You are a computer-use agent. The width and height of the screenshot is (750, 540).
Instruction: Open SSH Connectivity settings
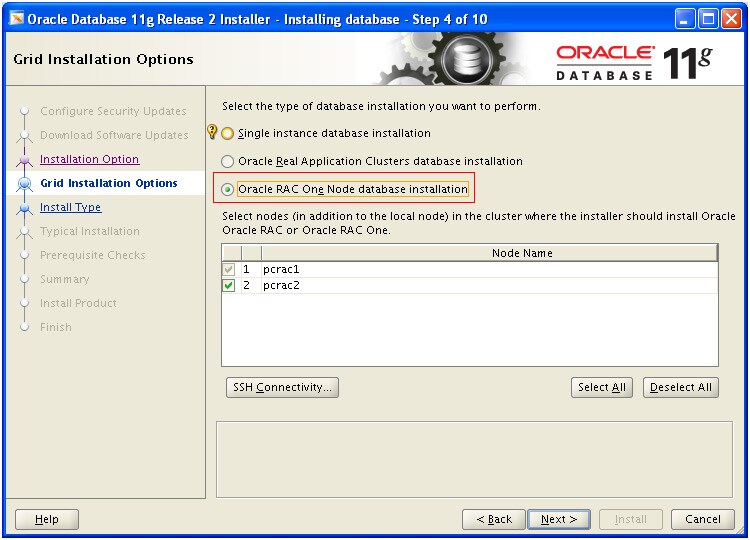282,387
